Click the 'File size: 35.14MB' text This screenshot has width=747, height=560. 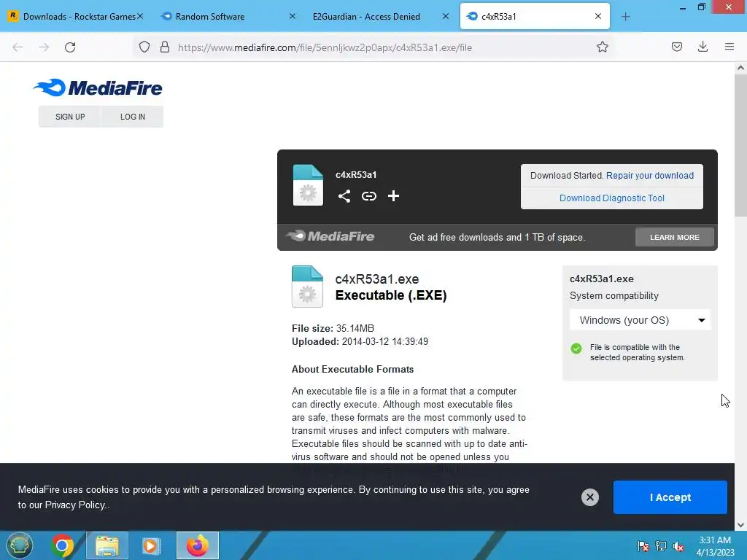pos(333,328)
